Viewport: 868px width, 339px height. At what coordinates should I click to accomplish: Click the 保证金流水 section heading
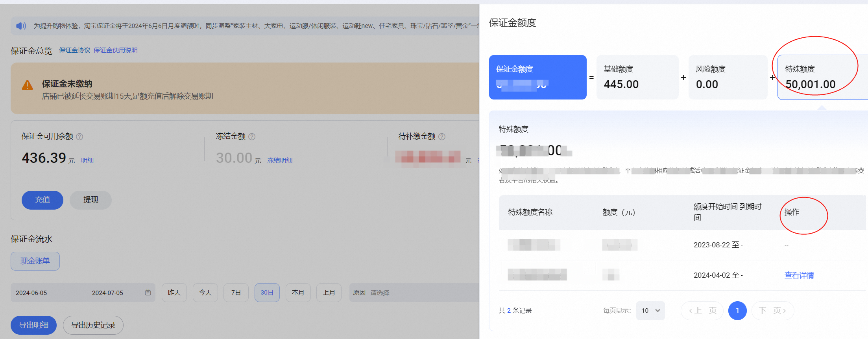click(x=31, y=239)
